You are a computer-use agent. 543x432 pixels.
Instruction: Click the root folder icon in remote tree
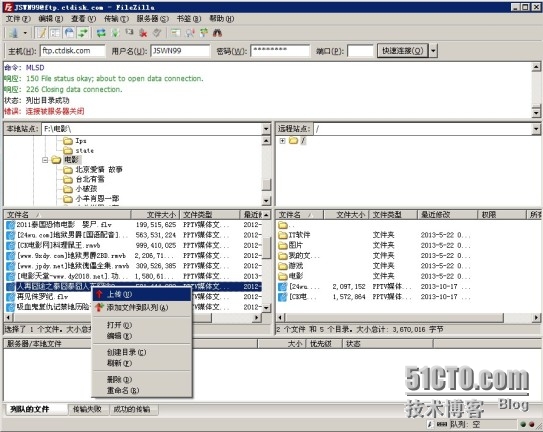(293, 141)
